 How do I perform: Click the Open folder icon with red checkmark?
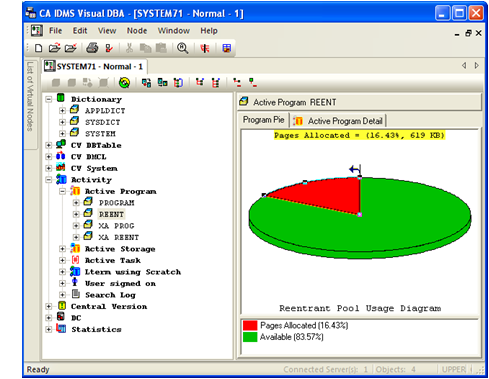(70, 48)
